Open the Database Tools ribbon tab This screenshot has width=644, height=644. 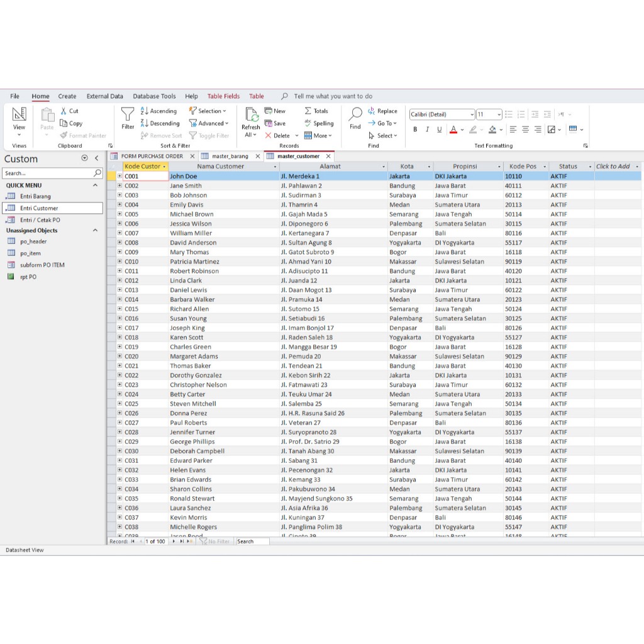tap(154, 96)
